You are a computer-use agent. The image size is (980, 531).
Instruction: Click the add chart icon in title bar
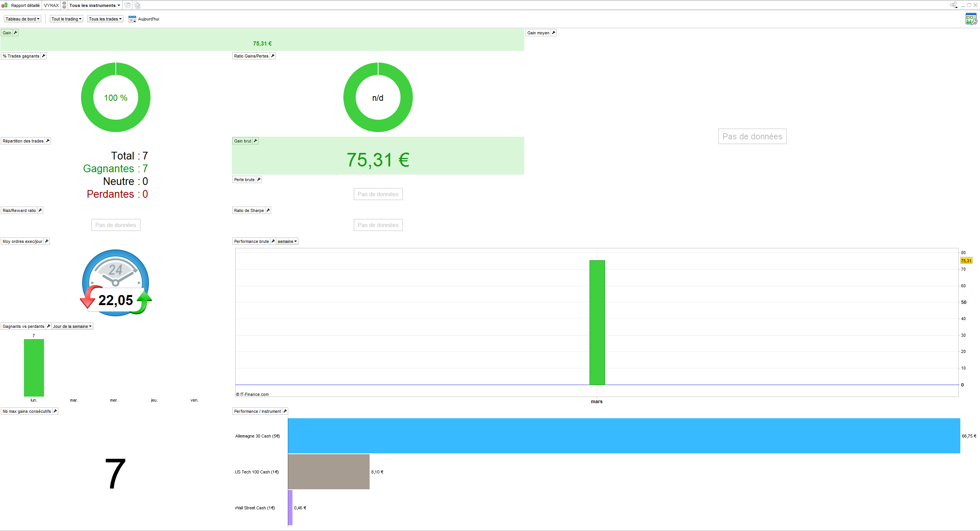coord(128,5)
